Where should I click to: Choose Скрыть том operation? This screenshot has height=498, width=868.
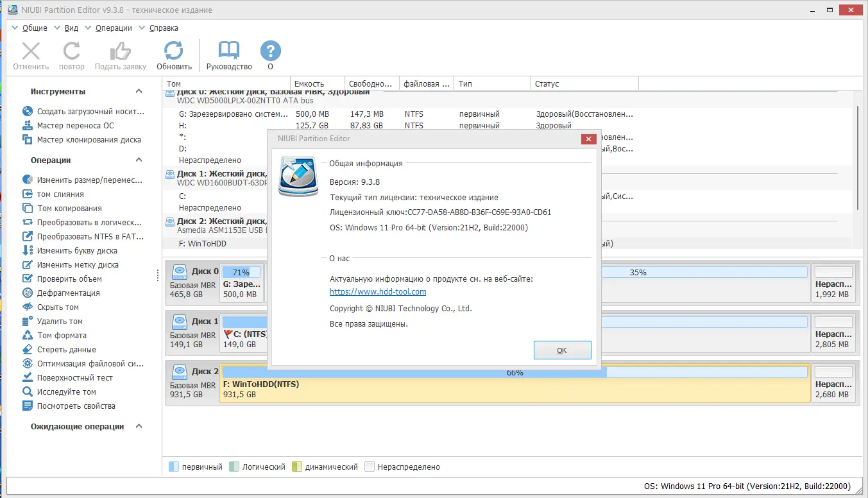(x=50, y=307)
